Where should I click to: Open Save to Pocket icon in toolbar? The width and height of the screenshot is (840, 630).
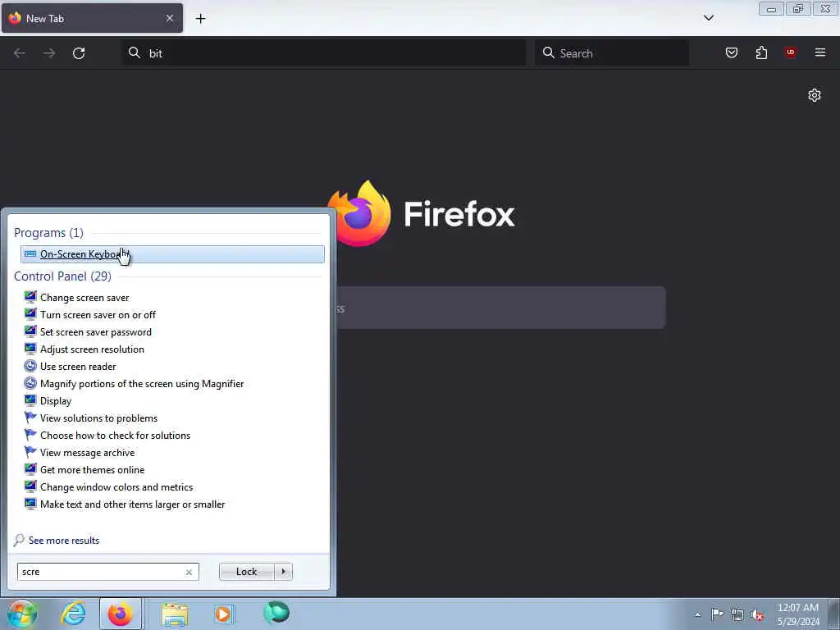pyautogui.click(x=731, y=52)
